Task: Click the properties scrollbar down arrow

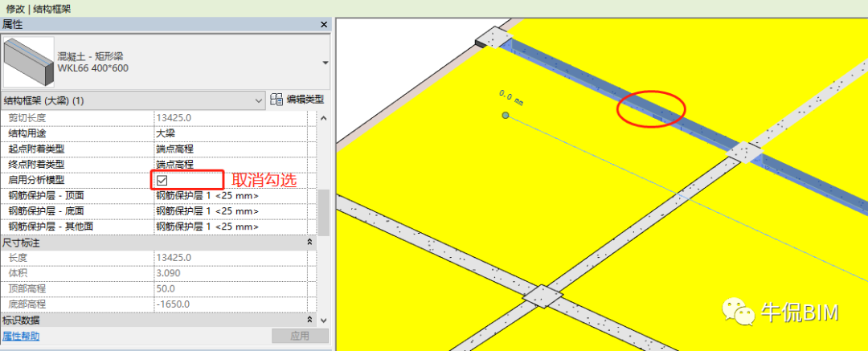Action: [x=324, y=320]
